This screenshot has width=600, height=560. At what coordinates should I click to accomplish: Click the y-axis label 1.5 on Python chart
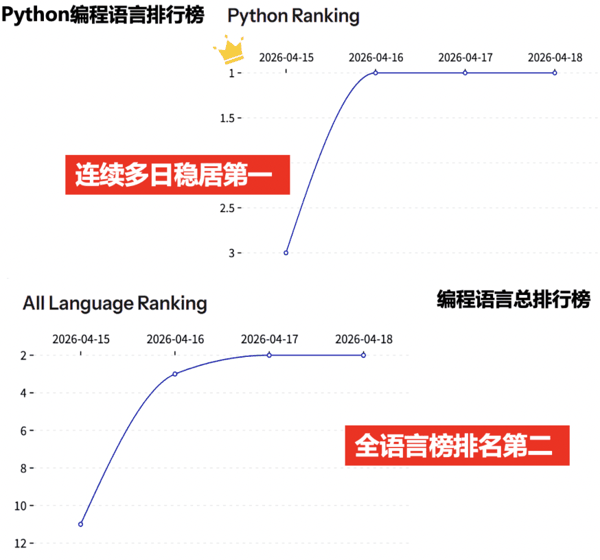coord(227,118)
